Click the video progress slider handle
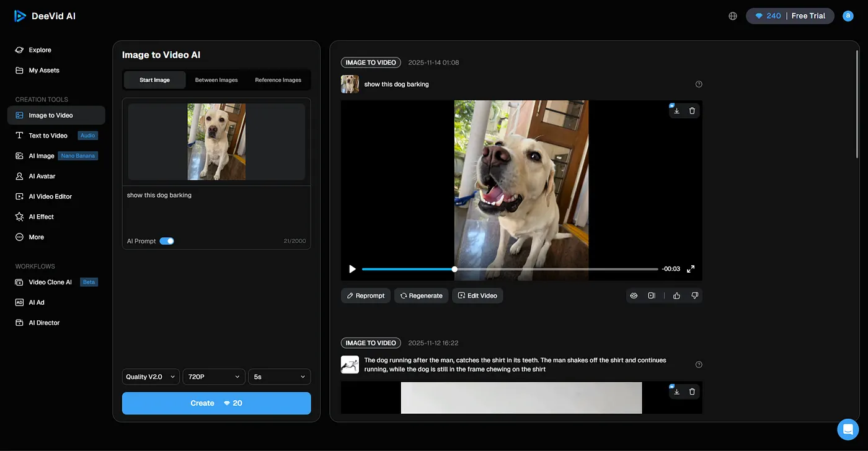868x451 pixels. point(454,269)
